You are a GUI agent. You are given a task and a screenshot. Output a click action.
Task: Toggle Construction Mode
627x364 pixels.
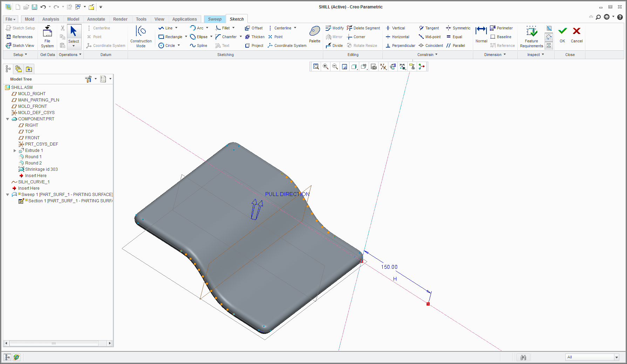[x=141, y=36]
